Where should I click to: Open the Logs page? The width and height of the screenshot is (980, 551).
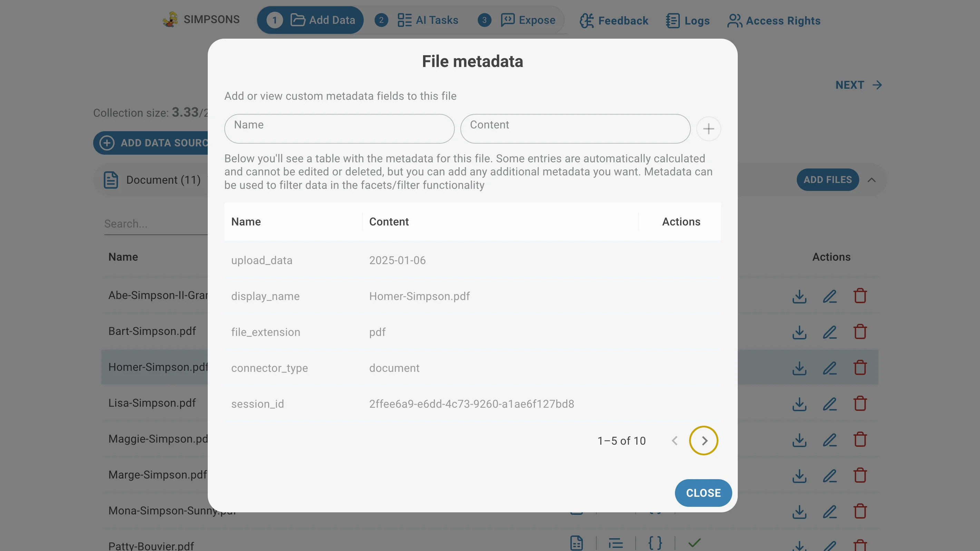point(688,21)
